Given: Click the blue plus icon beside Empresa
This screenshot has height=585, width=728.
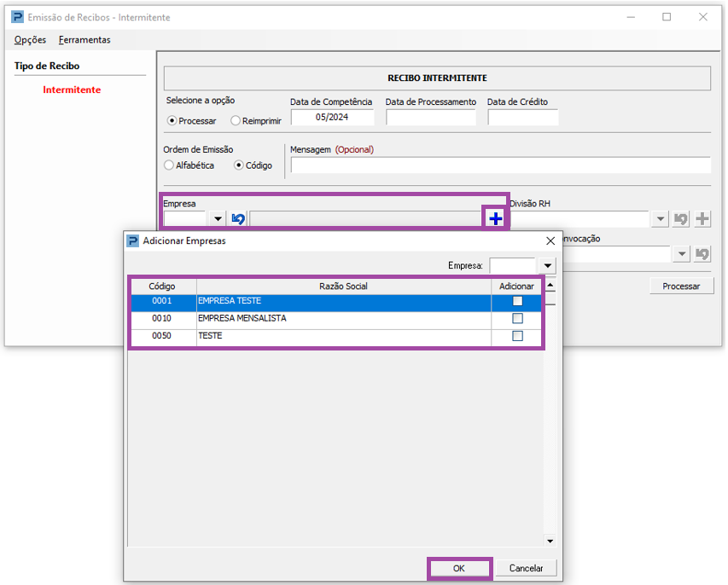Looking at the screenshot, I should (x=495, y=218).
